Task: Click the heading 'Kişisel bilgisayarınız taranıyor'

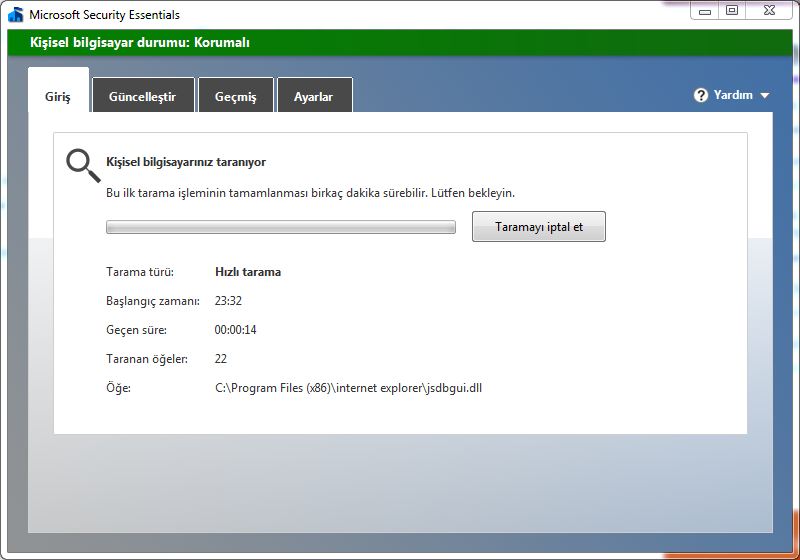Action: coord(186,162)
